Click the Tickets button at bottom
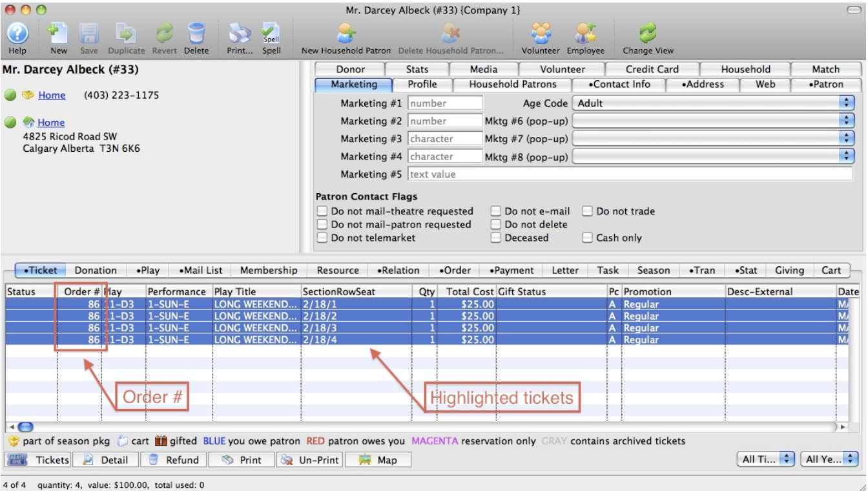This screenshot has height=491, width=868. [x=38, y=460]
